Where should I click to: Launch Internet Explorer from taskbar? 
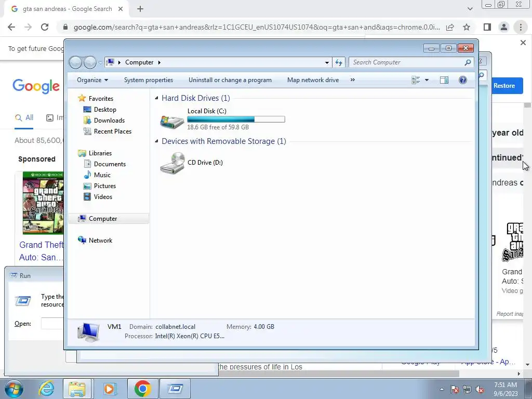coord(46,389)
